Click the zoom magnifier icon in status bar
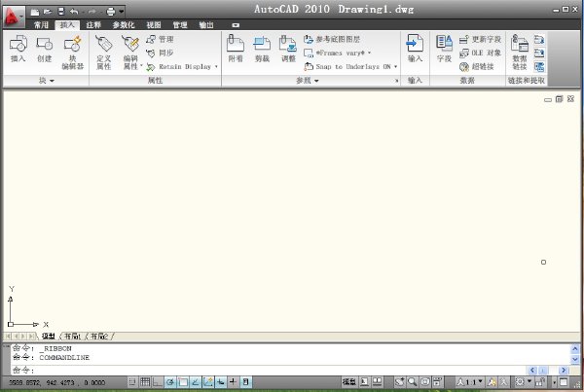The width and height of the screenshot is (584, 392). [x=413, y=381]
